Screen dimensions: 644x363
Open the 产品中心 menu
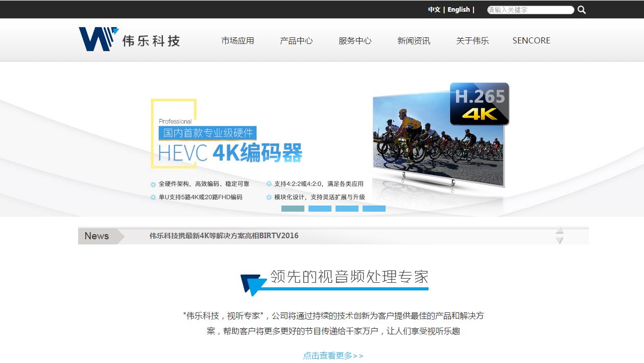click(x=296, y=41)
